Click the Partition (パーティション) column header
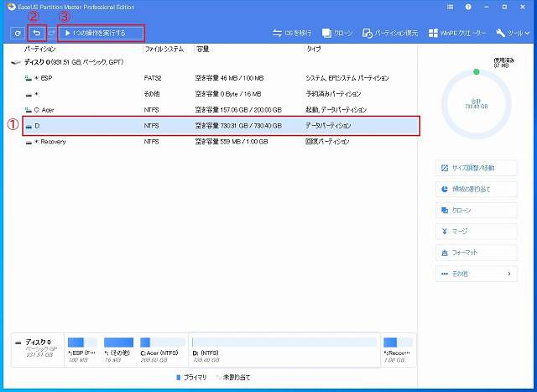This screenshot has width=537, height=392. [40, 49]
